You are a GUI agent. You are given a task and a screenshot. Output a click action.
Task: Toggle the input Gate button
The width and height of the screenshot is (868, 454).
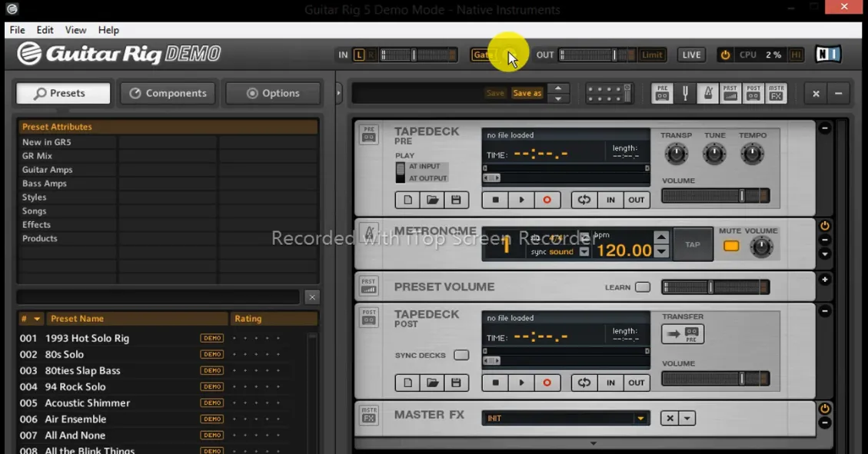pos(483,55)
